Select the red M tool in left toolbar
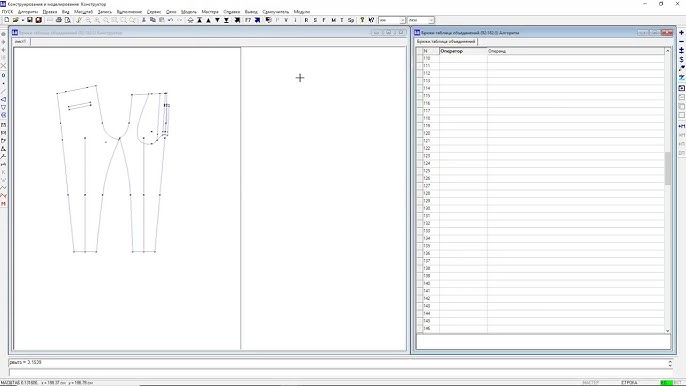This screenshot has height=386, width=686. pyautogui.click(x=4, y=204)
